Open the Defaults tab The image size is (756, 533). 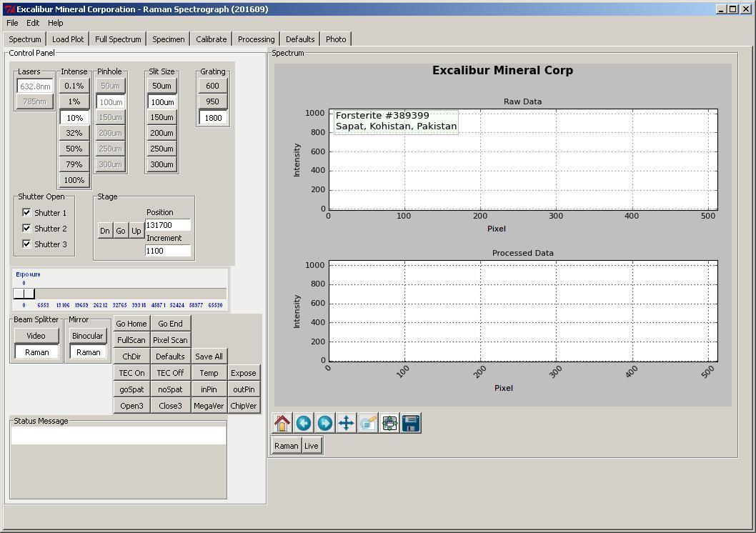click(x=300, y=39)
